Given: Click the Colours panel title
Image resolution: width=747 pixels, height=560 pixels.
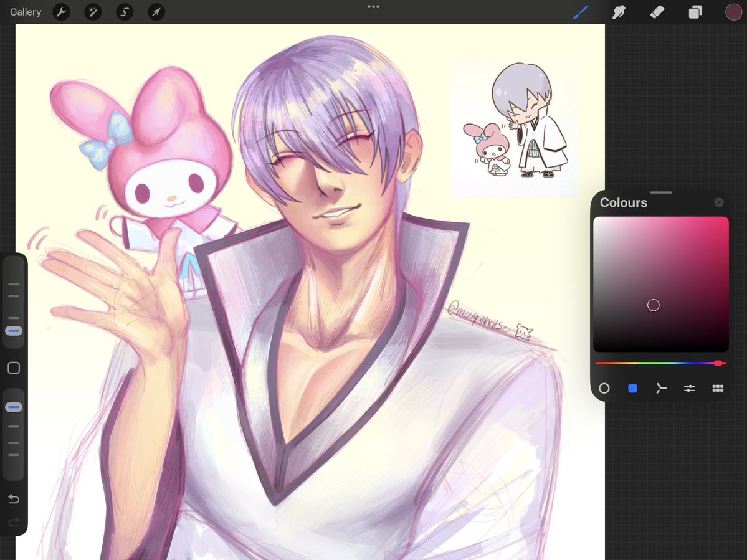Looking at the screenshot, I should 623,202.
